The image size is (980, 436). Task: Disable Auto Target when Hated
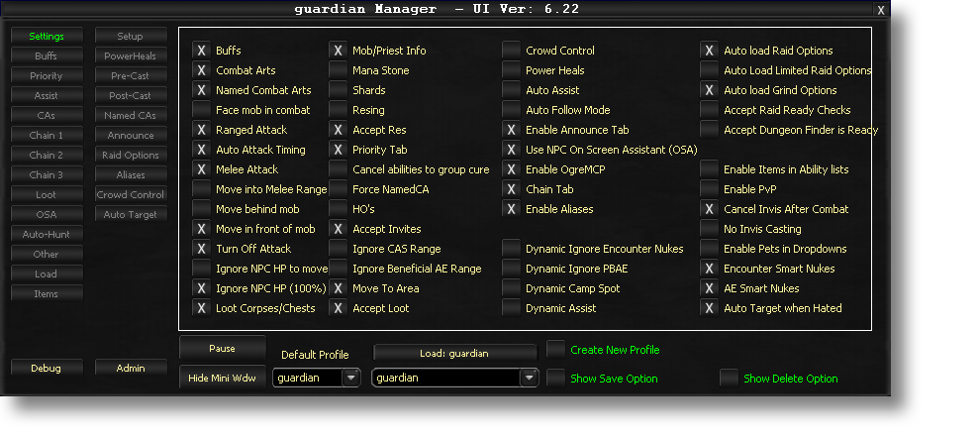pos(710,308)
